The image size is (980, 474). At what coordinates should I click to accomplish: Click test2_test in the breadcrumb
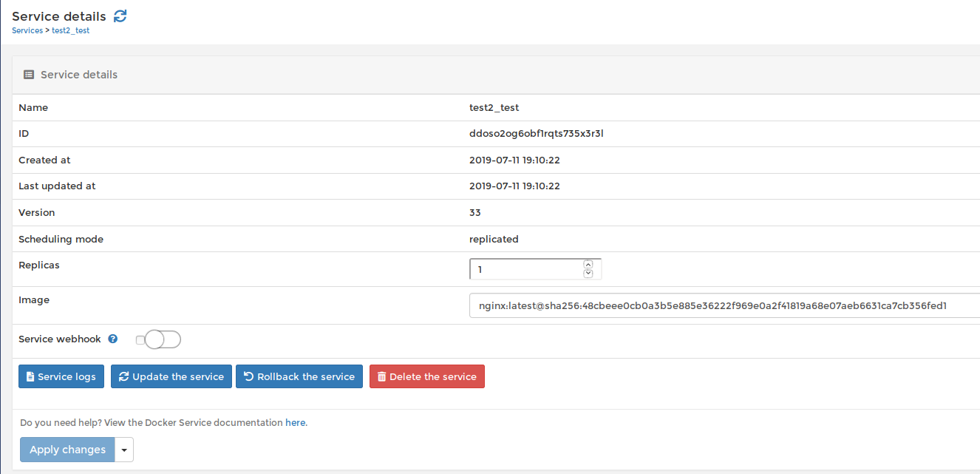point(70,30)
